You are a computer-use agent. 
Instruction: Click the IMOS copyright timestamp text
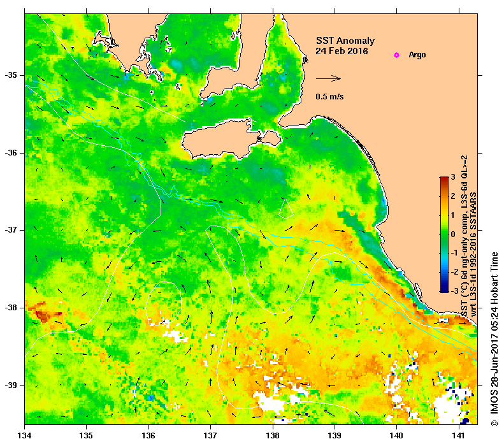[x=494, y=339]
